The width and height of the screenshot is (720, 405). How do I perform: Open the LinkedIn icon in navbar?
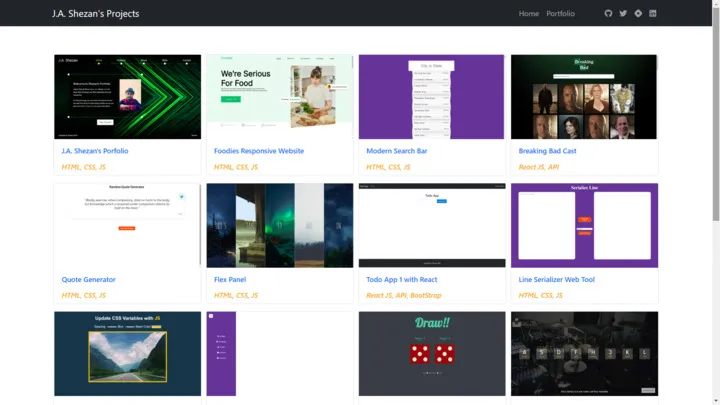point(652,13)
